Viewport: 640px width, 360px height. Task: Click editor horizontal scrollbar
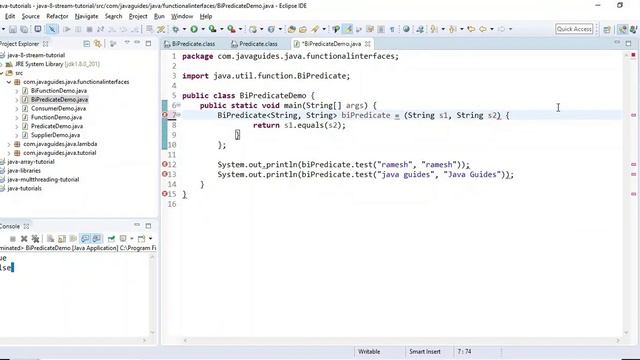pyautogui.click(x=402, y=340)
